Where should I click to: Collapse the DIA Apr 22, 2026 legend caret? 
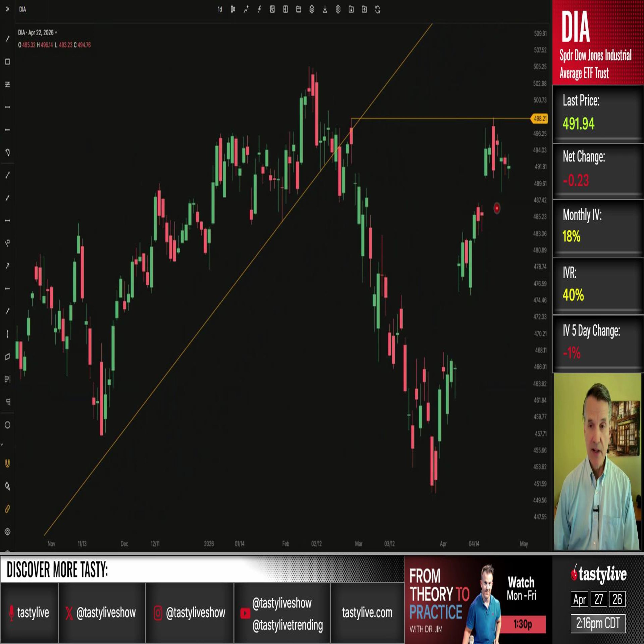click(x=56, y=33)
